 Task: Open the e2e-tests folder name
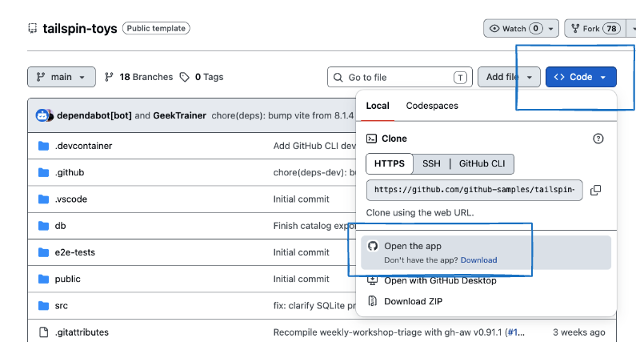pyautogui.click(x=74, y=252)
